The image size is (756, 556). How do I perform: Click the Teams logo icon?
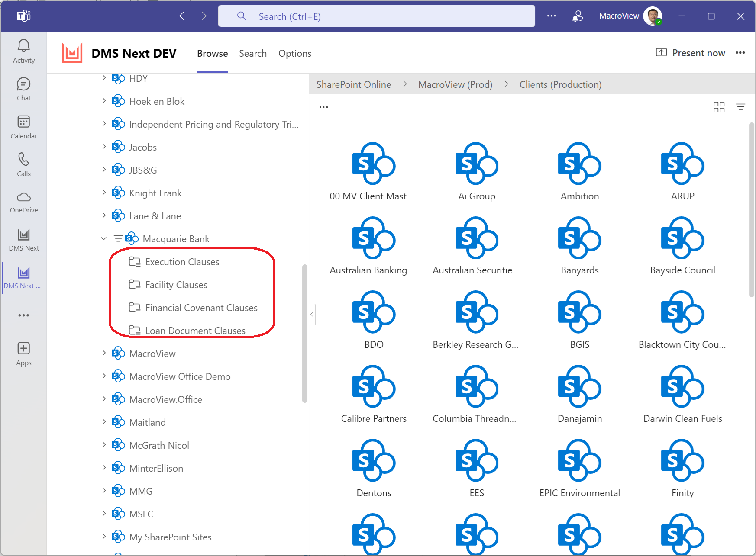point(23,16)
